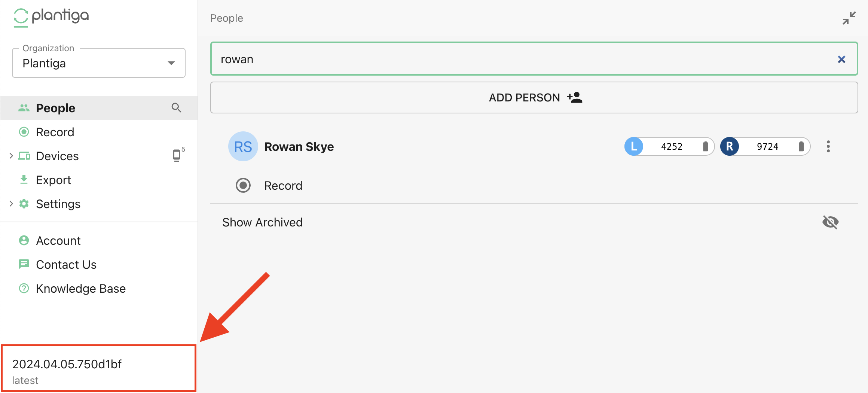Screen dimensions: 868x393
Task: Click the RS avatar for Rowan Skye
Action: (x=243, y=146)
